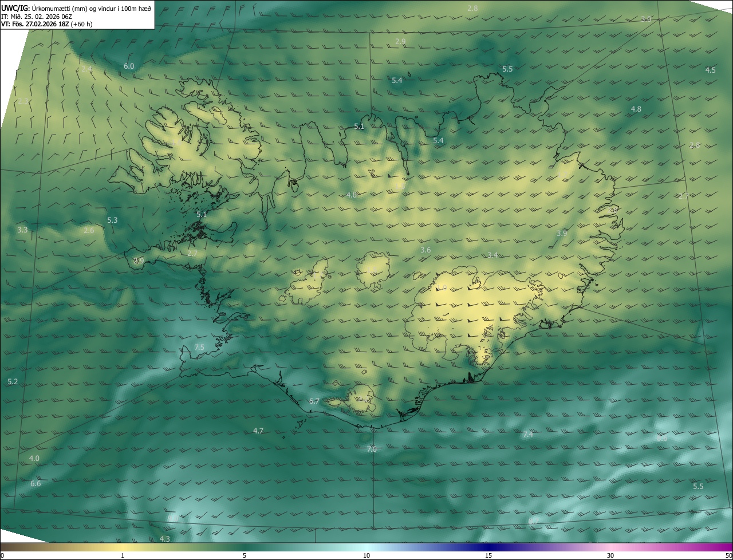Click the 4.3 value label
The width and height of the screenshot is (733, 560).
(165, 539)
